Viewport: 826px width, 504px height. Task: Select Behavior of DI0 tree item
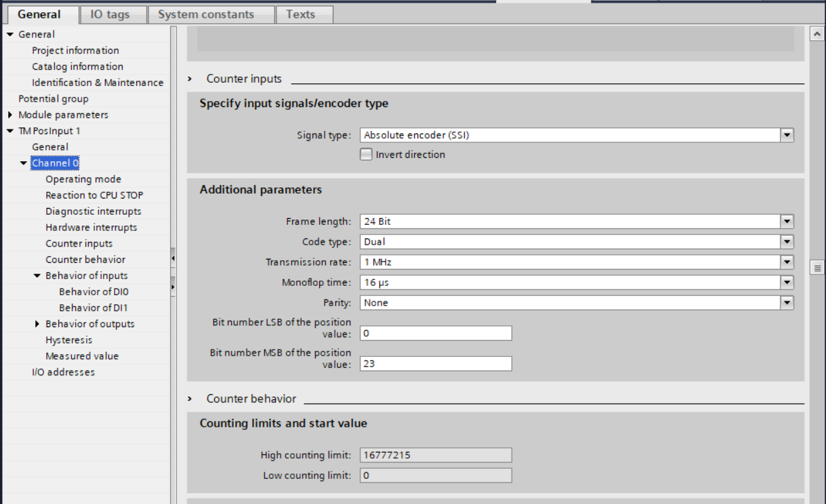coord(94,292)
